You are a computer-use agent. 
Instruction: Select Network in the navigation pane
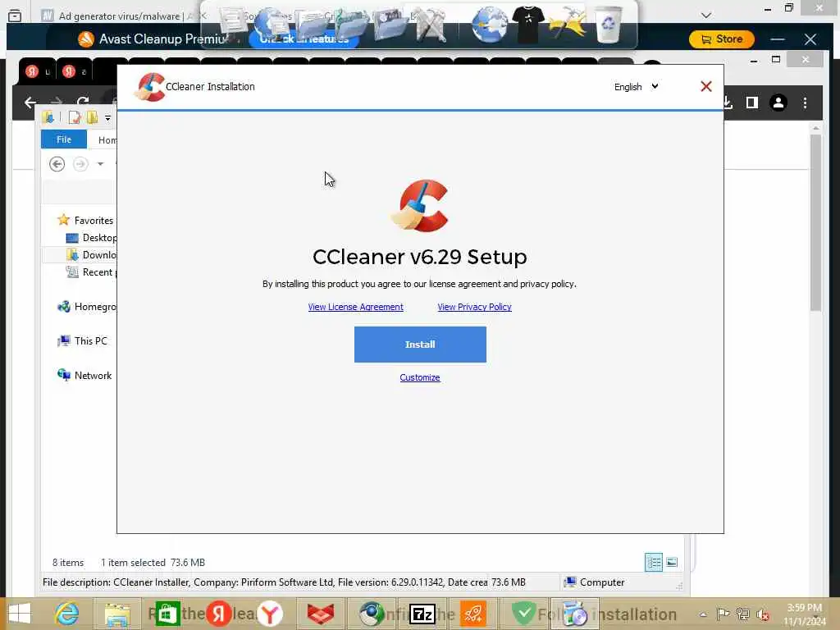(x=84, y=376)
